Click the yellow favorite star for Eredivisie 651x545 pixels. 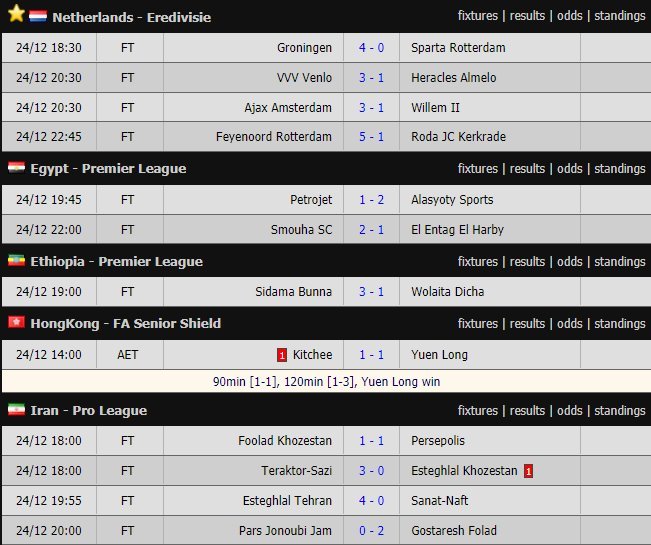[15, 15]
